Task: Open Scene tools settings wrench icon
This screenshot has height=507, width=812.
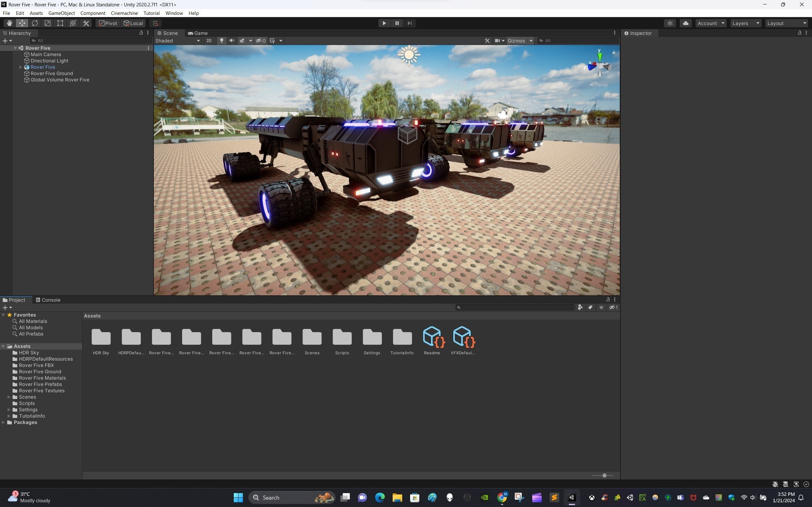Action: (487, 41)
